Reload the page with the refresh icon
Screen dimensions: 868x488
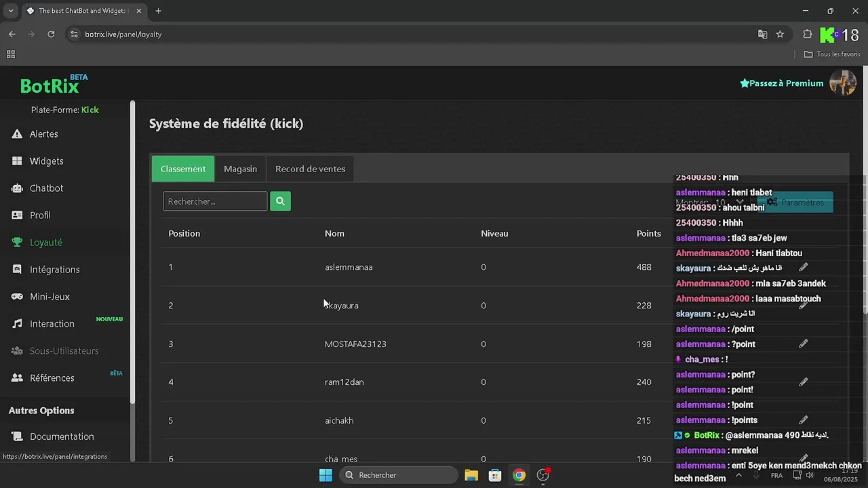pos(51,34)
